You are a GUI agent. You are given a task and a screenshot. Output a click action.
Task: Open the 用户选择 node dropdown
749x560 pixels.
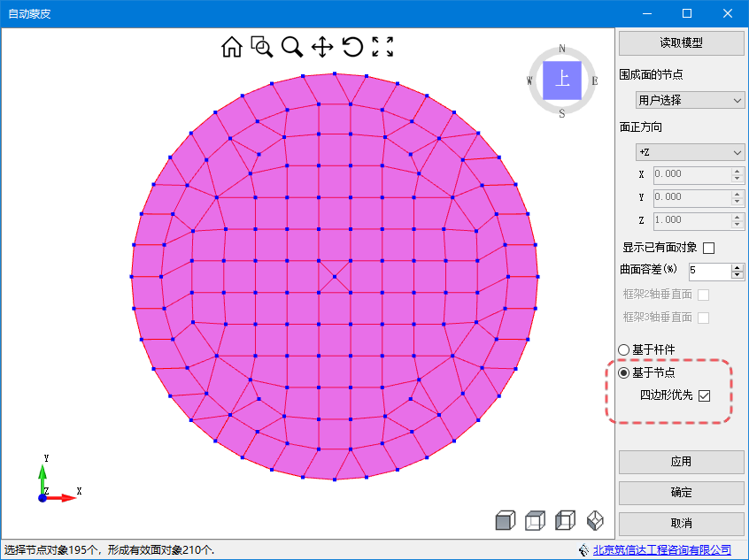click(x=691, y=100)
